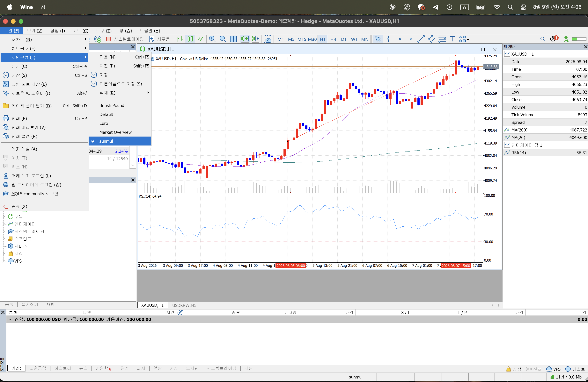The height and width of the screenshot is (382, 588).
Task: Open macOS Control Center icon
Action: click(523, 7)
